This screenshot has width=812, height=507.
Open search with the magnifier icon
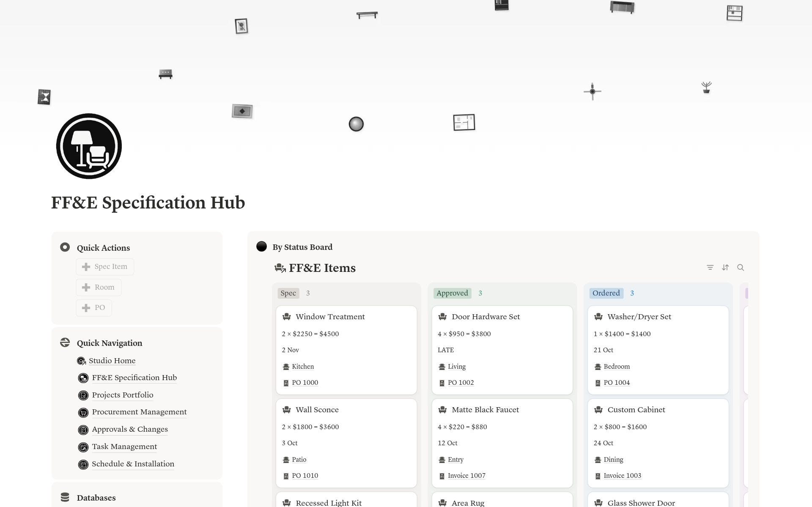coord(741,267)
